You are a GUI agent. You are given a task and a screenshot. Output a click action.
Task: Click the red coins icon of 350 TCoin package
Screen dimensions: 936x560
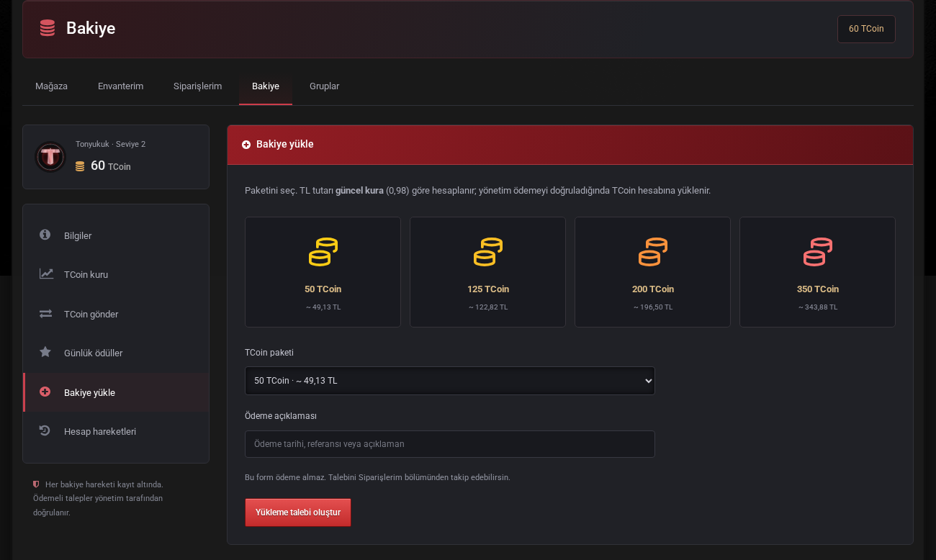point(817,252)
